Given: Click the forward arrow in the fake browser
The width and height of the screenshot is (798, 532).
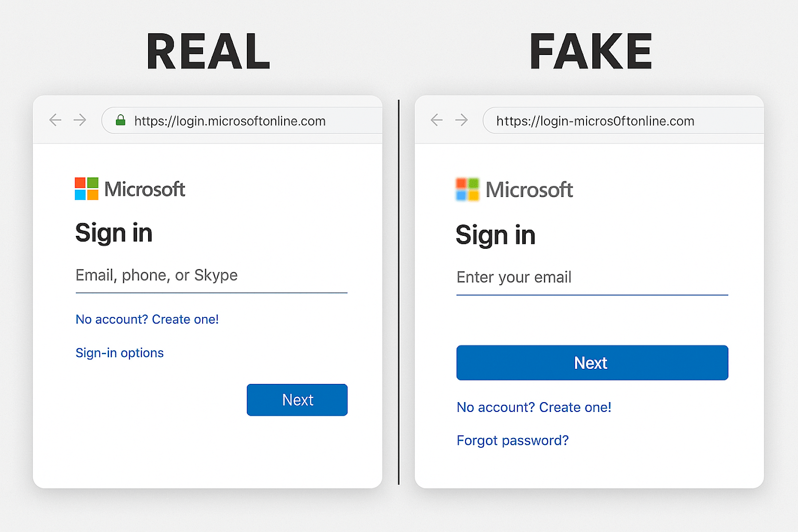Looking at the screenshot, I should pyautogui.click(x=462, y=120).
